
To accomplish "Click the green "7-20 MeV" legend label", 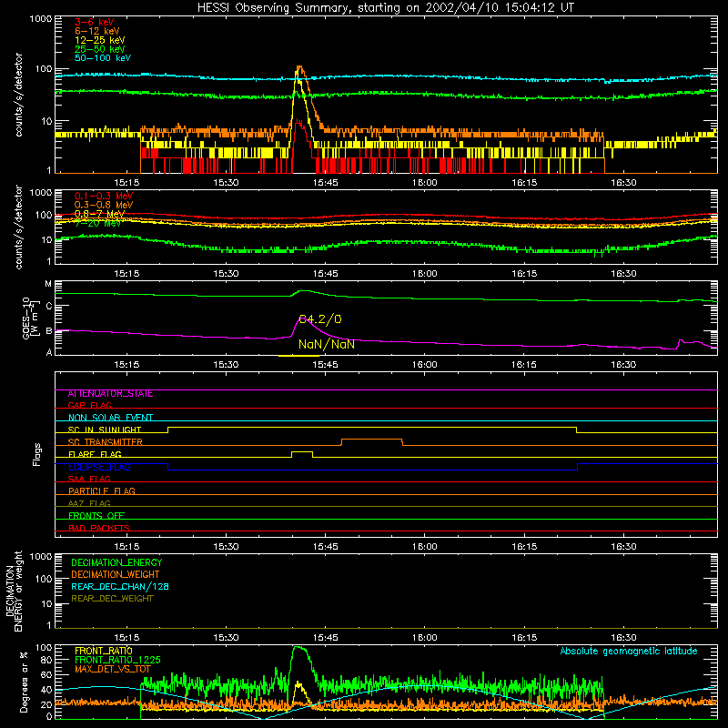I will 97,223.
